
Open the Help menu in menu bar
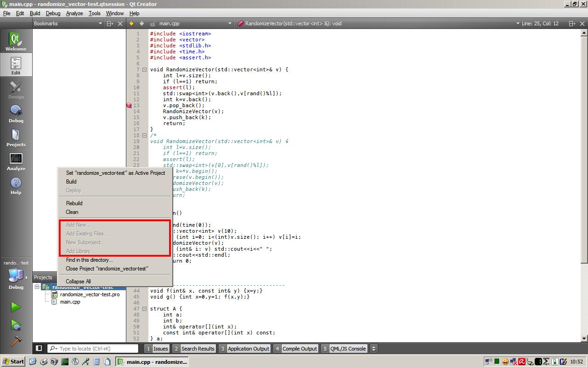(x=134, y=13)
